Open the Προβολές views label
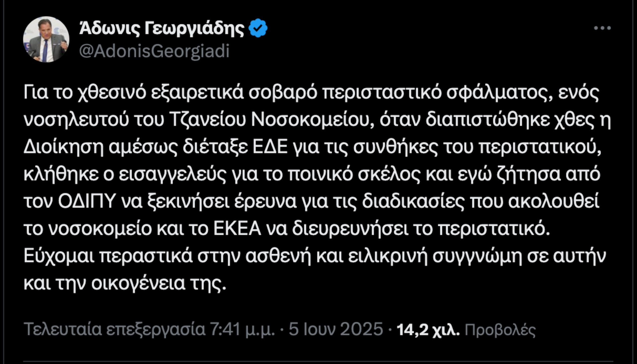This screenshot has height=364, width=637. pos(500,329)
